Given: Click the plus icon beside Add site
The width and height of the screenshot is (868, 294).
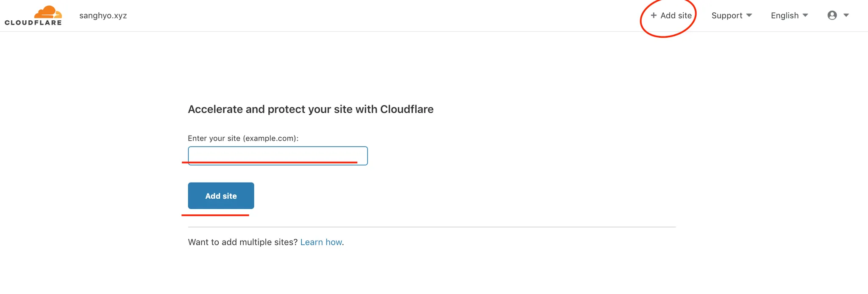Looking at the screenshot, I should [x=654, y=16].
